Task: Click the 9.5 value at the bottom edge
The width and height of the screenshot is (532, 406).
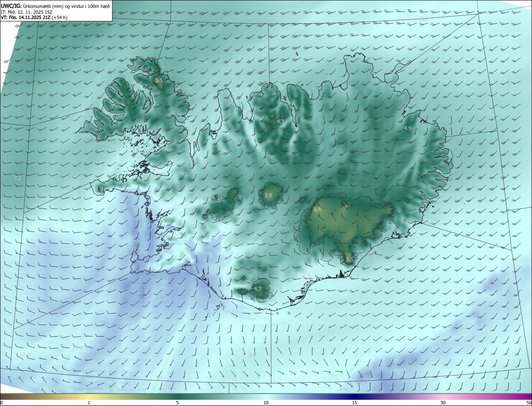Action: 160,378
